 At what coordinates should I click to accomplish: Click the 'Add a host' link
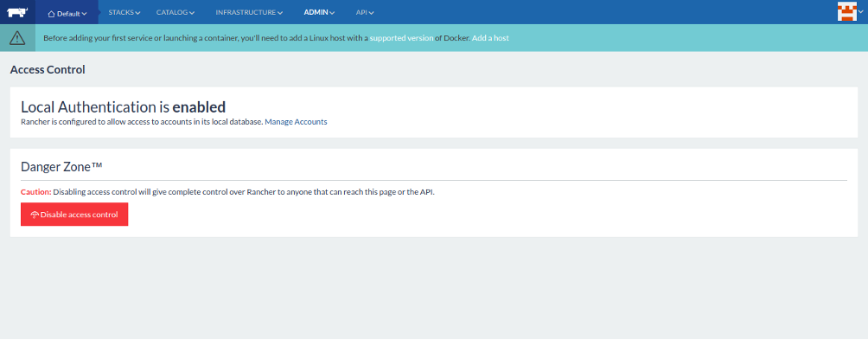[x=490, y=38]
